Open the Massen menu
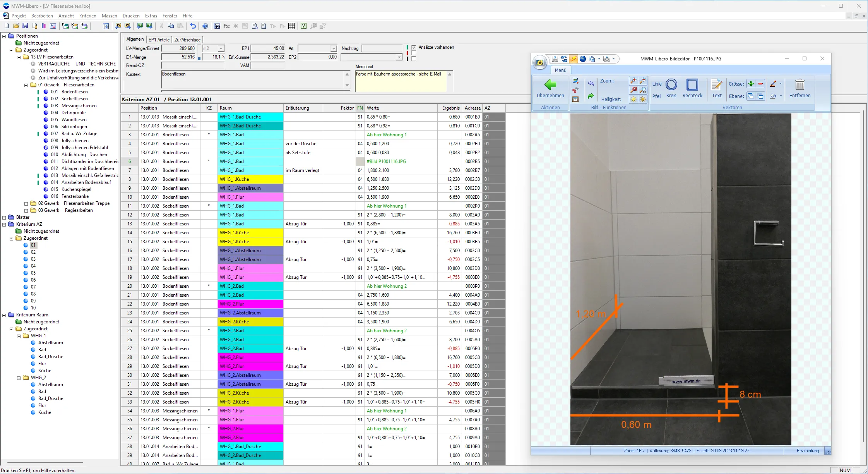 [110, 16]
